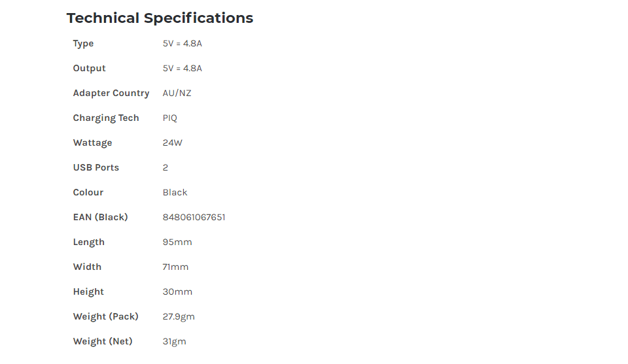Click the Output label
This screenshot has width=628, height=364.
90,69
